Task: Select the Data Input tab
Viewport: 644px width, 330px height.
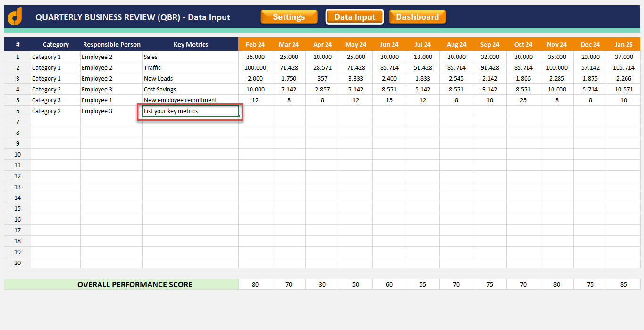Action: pos(354,16)
